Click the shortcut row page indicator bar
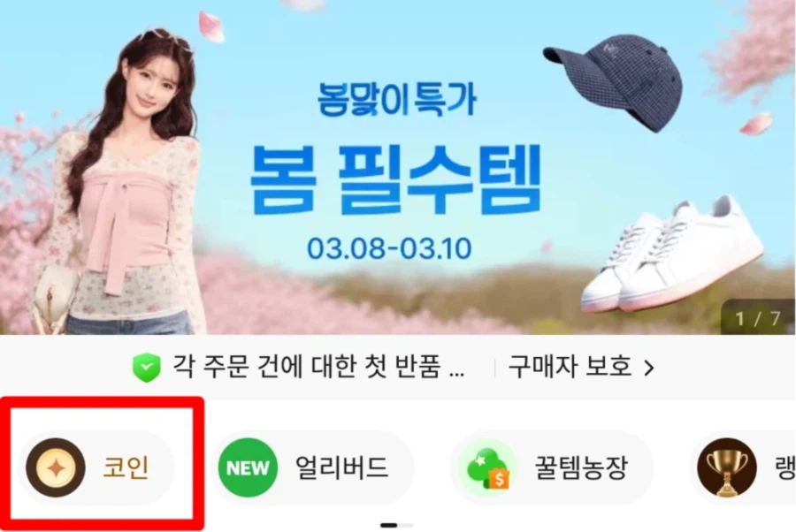796x532 pixels. (x=397, y=525)
